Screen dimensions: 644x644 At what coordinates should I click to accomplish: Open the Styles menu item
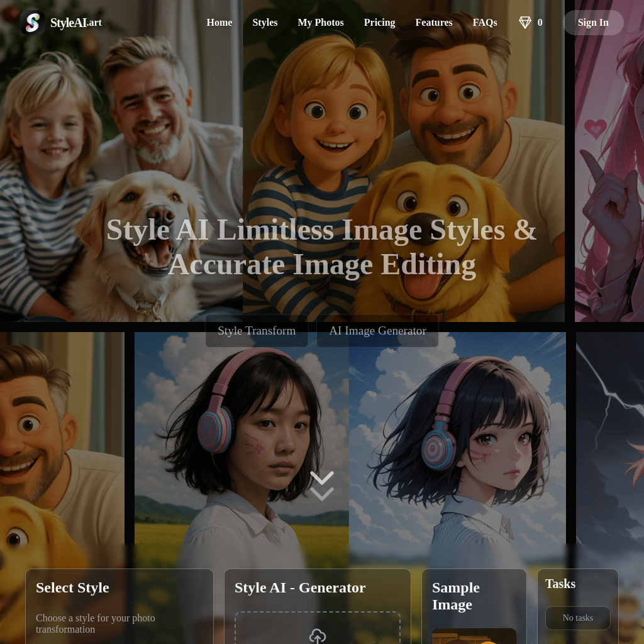click(265, 23)
